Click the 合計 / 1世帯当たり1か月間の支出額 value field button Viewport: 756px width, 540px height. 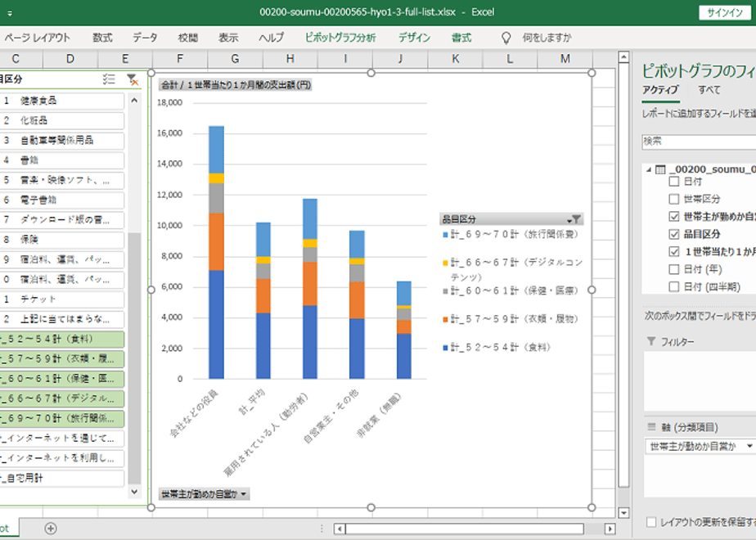pyautogui.click(x=236, y=85)
